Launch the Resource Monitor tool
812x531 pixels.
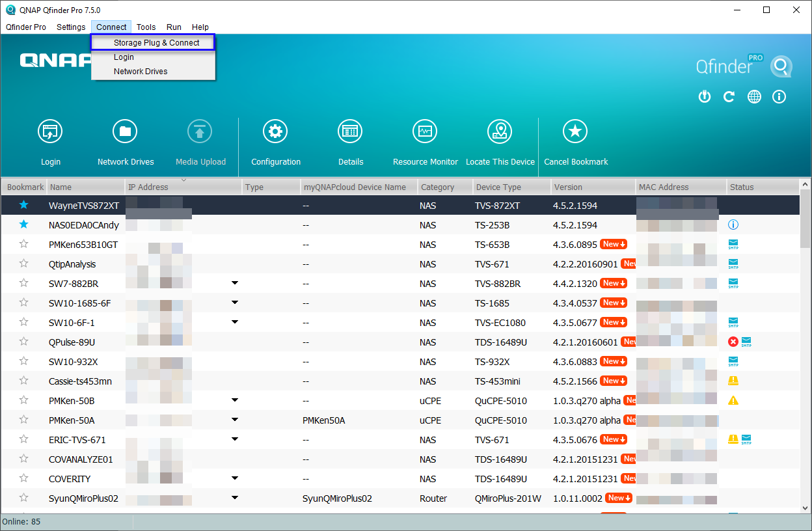425,132
